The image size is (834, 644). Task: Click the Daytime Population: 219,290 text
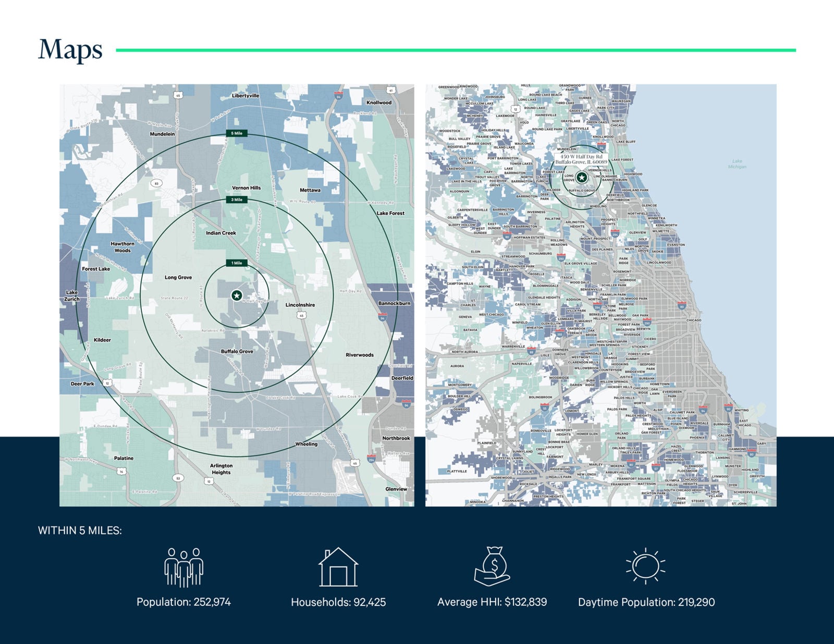(x=646, y=602)
